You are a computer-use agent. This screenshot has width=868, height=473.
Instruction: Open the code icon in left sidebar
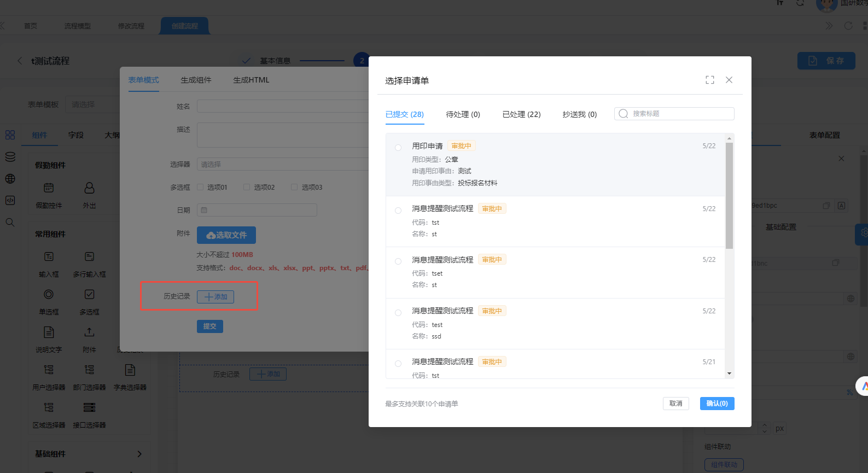[x=10, y=201]
